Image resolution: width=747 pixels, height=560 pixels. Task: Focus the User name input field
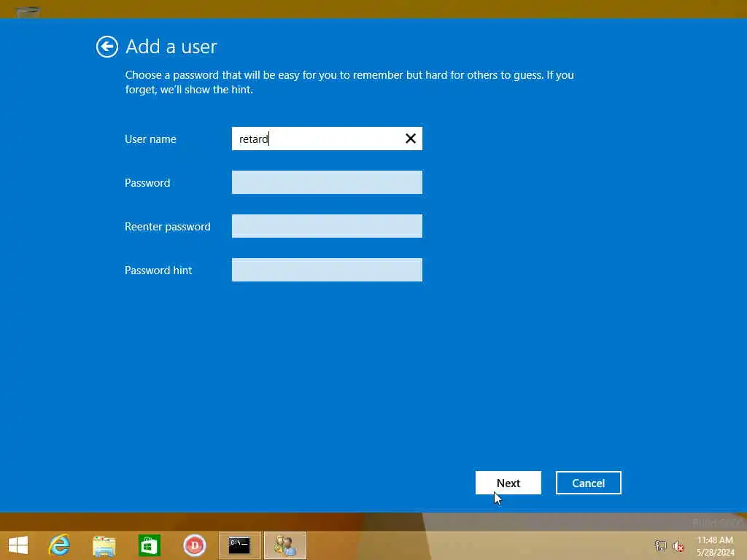tap(327, 139)
